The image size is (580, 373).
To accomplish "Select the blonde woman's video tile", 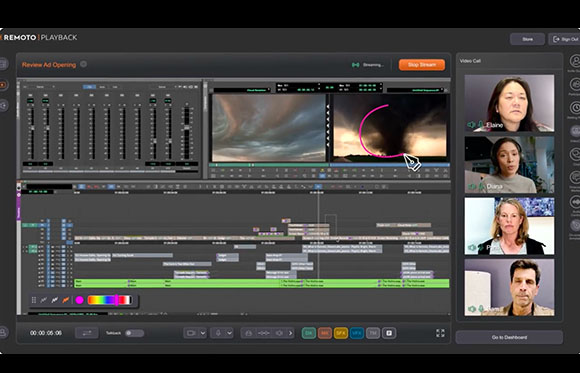I will [x=509, y=226].
